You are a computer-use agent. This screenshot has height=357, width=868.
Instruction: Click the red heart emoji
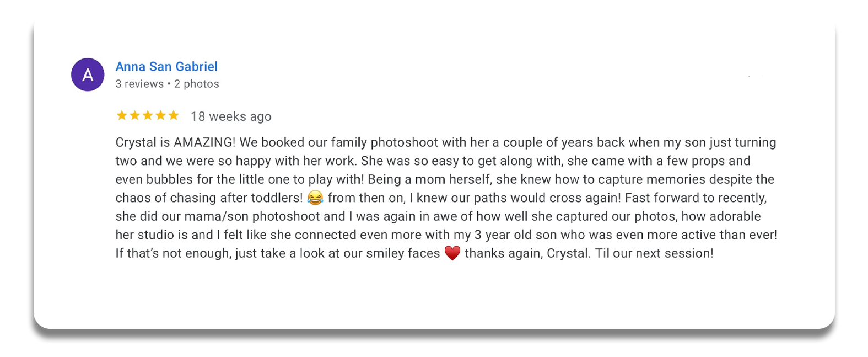tap(452, 253)
